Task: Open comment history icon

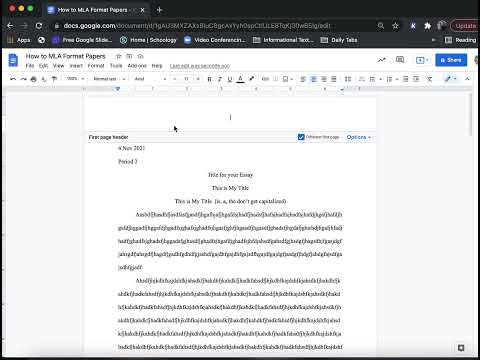Action: pyautogui.click(x=400, y=60)
